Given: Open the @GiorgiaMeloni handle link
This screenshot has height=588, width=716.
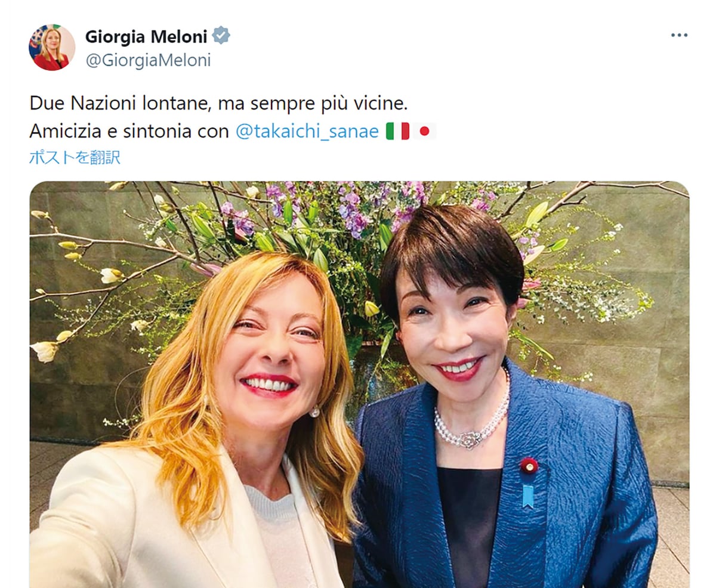Looking at the screenshot, I should coord(148,60).
